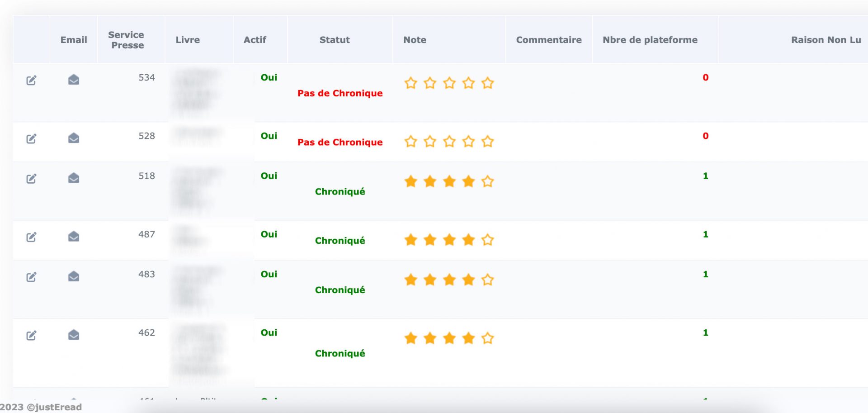Click the email envelope icon in row 534

pos(74,80)
